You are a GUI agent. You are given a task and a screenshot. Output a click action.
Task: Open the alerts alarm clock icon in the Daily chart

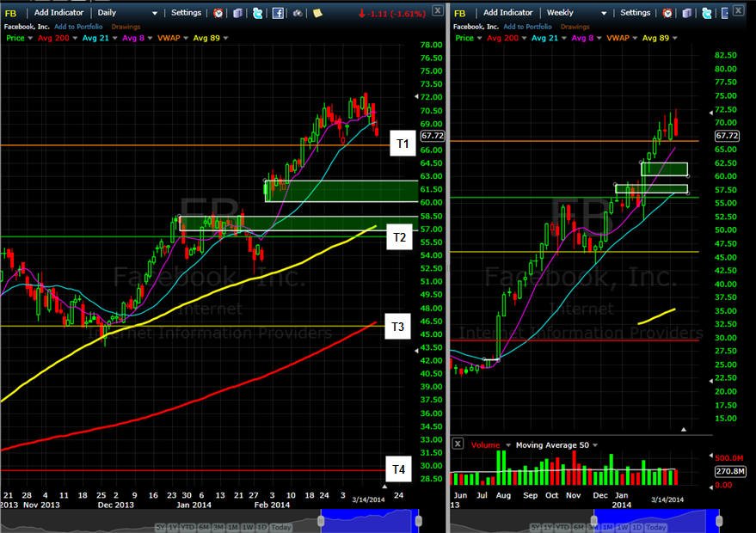218,13
